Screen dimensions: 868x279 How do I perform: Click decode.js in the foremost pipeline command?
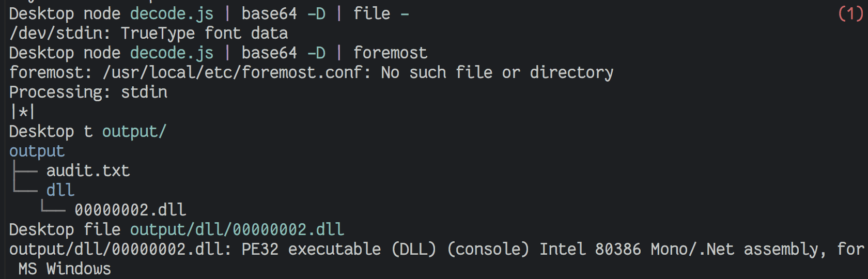pos(172,53)
